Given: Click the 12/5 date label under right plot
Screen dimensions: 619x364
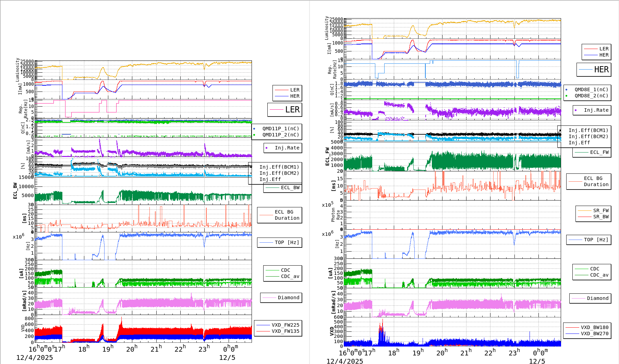Looking at the screenshot, I should pos(537,361).
